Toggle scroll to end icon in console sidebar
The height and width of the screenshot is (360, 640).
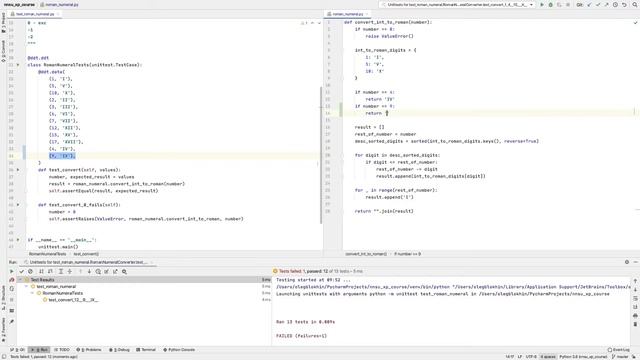[x=635, y=307]
